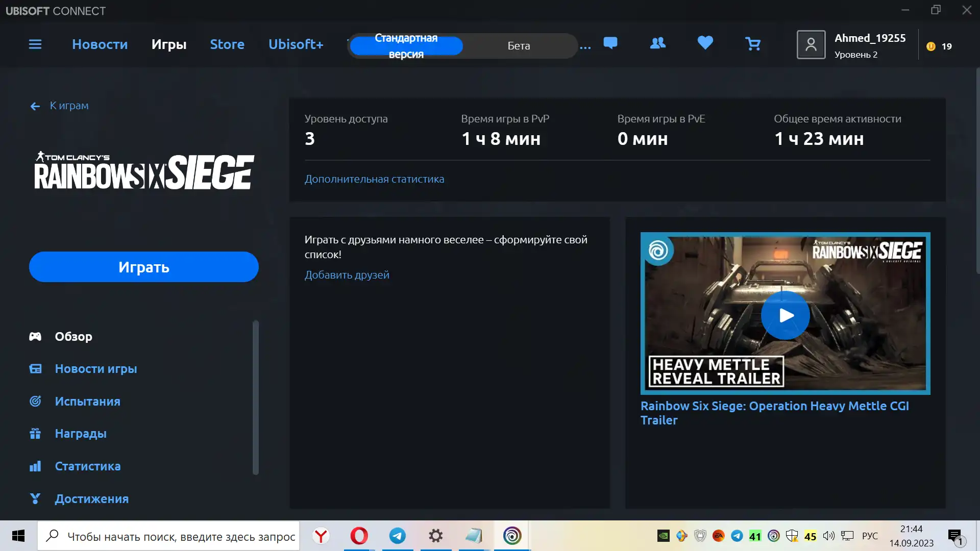Open the Ubisoft+ tab
The width and height of the screenshot is (980, 551).
pyautogui.click(x=296, y=44)
